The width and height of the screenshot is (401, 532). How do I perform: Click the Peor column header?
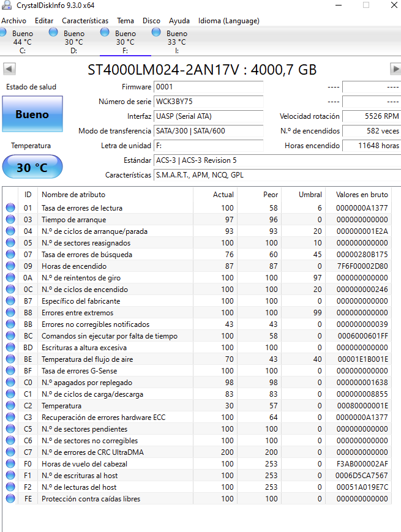[259, 195]
